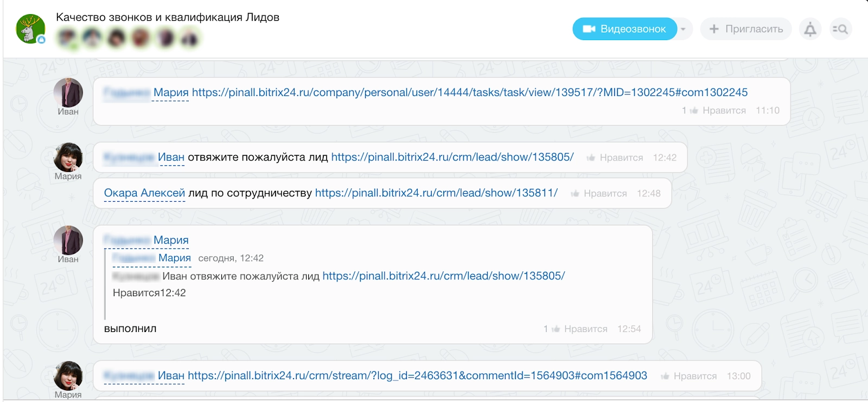Click Мария mention in the 11:10 message
The height and width of the screenshot is (402, 868).
[x=171, y=92]
